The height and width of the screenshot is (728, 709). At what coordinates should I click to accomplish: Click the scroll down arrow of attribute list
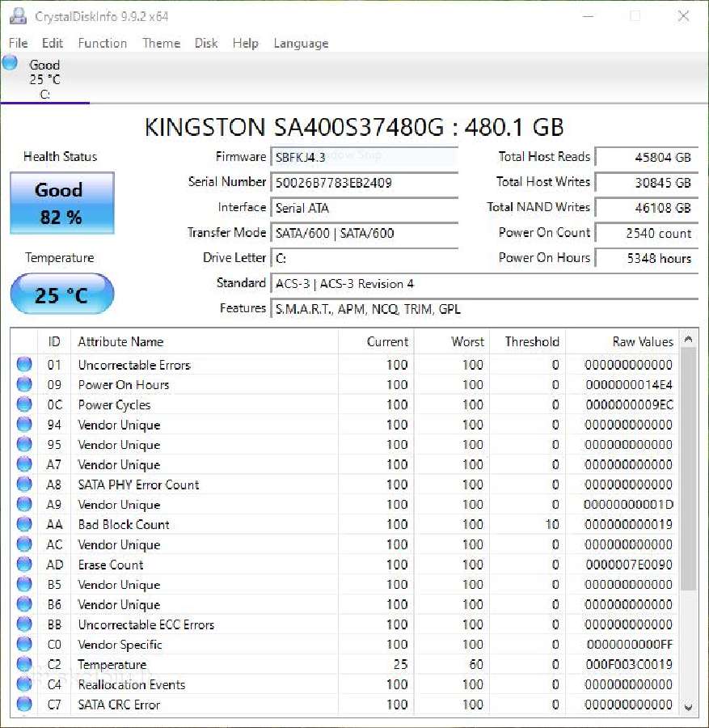pyautogui.click(x=689, y=707)
